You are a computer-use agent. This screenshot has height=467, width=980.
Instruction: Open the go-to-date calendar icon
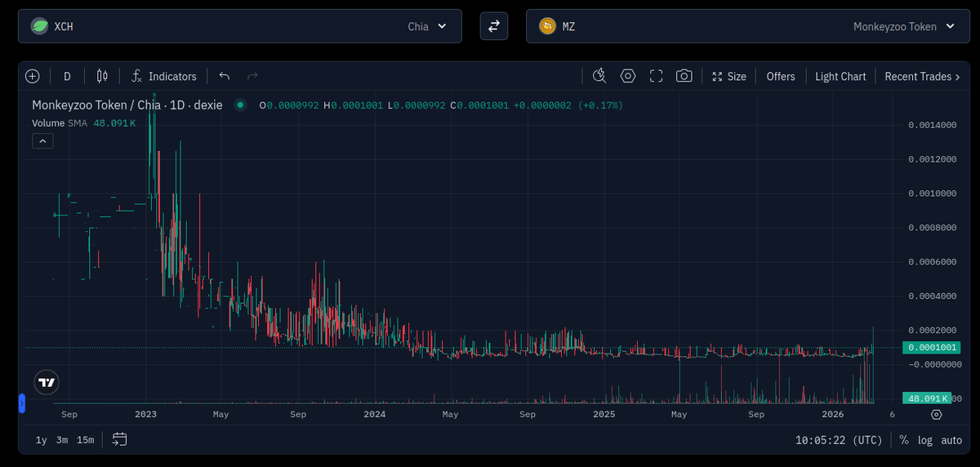tap(120, 439)
